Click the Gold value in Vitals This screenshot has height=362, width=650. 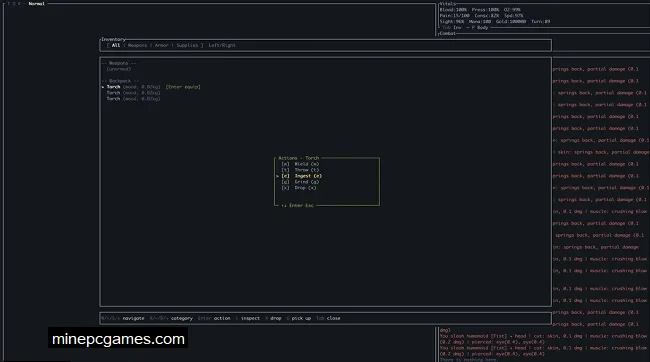pos(511,22)
